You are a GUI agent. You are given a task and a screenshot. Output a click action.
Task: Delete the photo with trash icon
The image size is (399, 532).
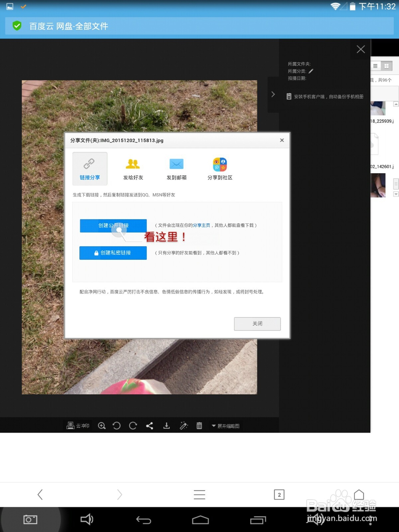pyautogui.click(x=199, y=426)
